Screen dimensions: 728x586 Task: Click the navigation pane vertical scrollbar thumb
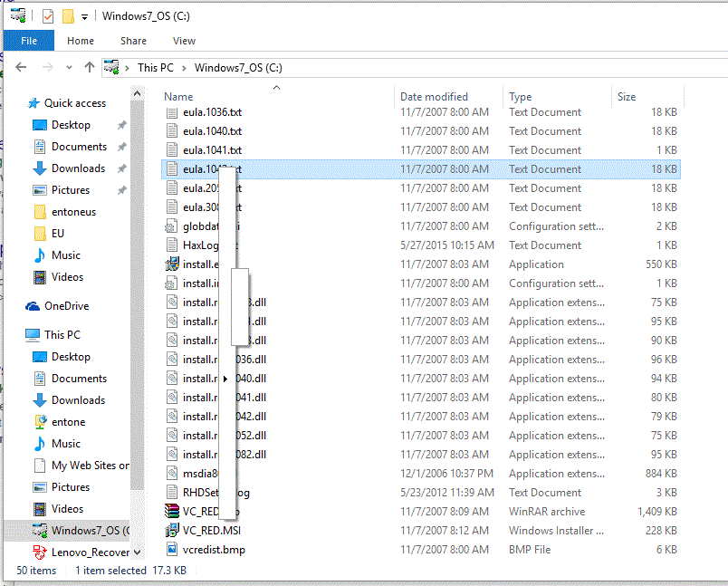click(137, 295)
